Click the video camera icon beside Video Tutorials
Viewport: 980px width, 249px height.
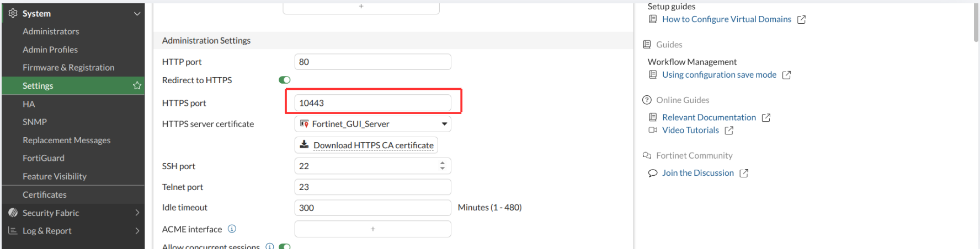653,130
